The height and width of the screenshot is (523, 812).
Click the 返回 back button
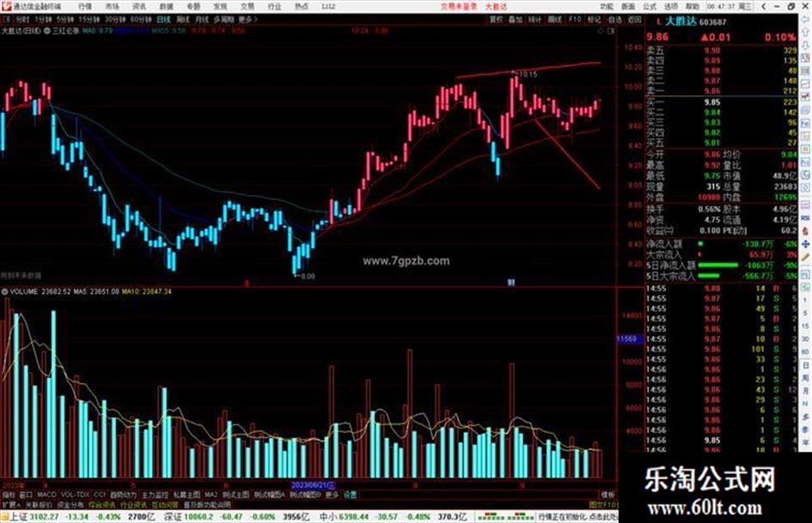point(634,19)
